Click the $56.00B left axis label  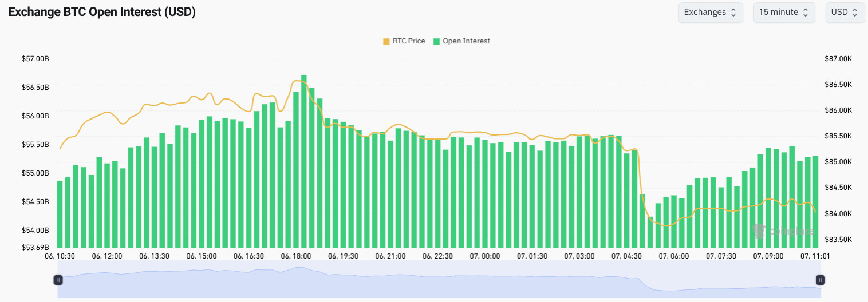pos(35,116)
